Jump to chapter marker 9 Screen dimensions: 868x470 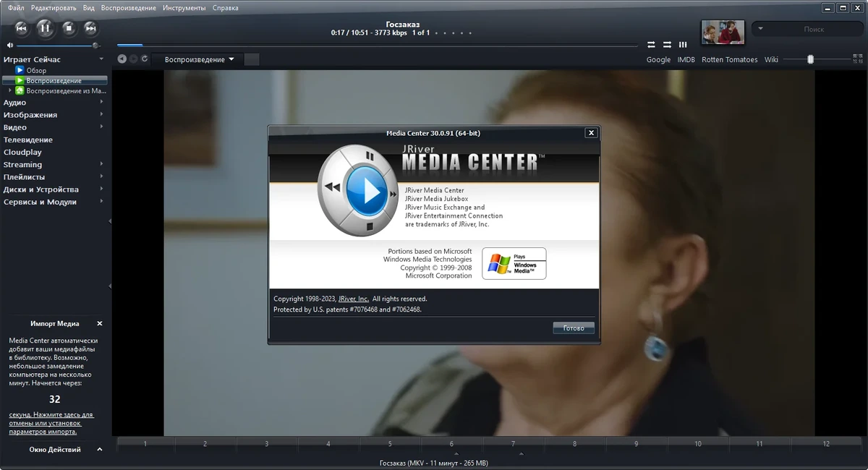click(x=636, y=443)
